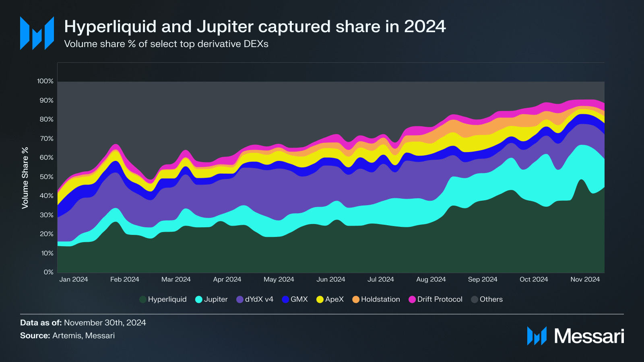Click the Mar 2024 axis label
This screenshot has height=362, width=644.
[x=176, y=279]
